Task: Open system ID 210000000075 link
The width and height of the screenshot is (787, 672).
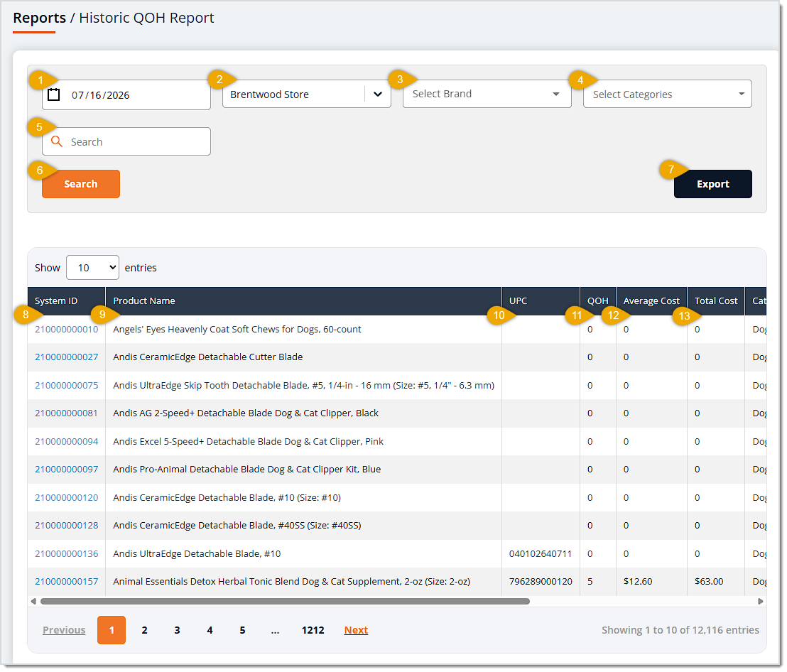Action: click(67, 386)
